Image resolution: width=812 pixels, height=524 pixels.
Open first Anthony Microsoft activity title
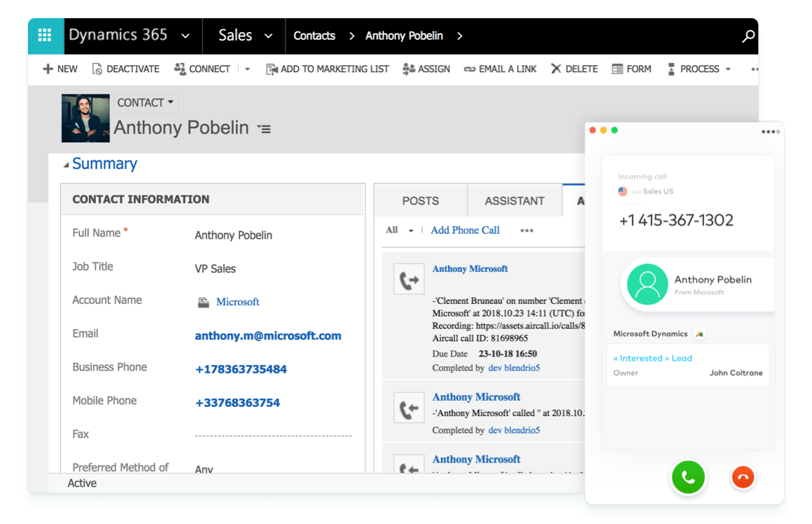(470, 268)
